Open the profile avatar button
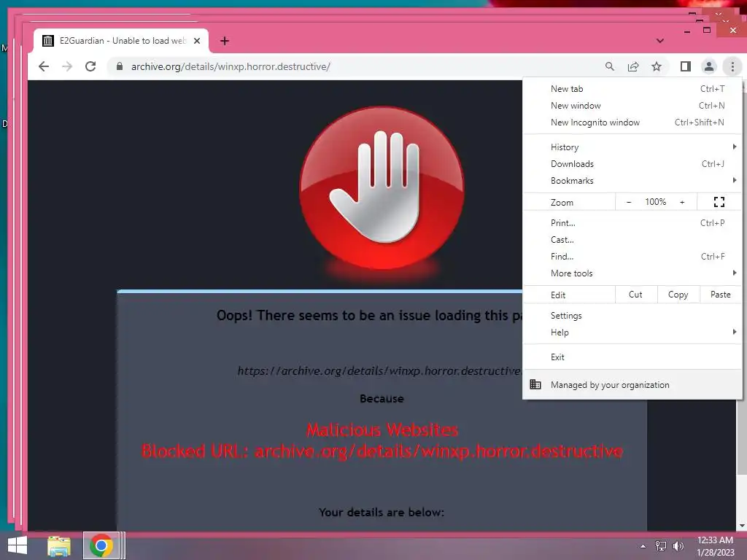This screenshot has width=747, height=560. (x=709, y=66)
